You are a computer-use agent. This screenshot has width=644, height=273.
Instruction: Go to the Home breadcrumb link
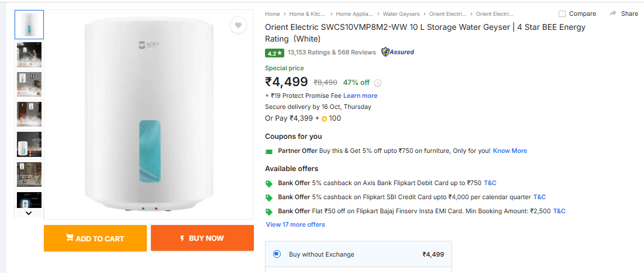pos(273,13)
